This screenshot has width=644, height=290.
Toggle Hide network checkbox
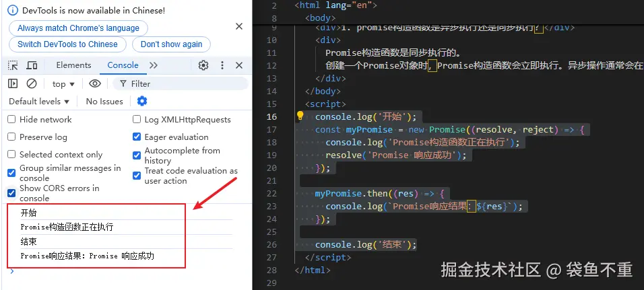12,119
